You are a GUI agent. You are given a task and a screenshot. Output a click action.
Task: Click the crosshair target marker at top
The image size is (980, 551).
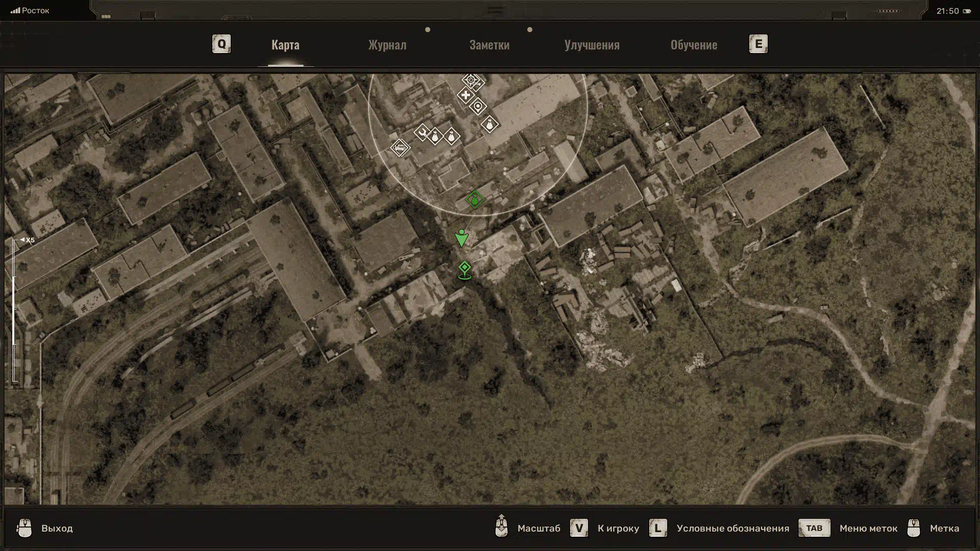coord(470,80)
